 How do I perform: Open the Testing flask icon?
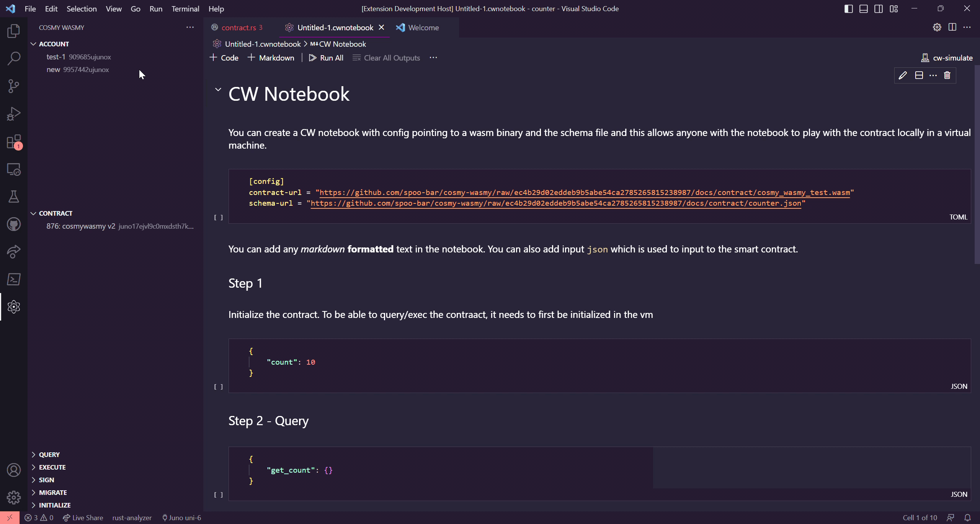14,197
